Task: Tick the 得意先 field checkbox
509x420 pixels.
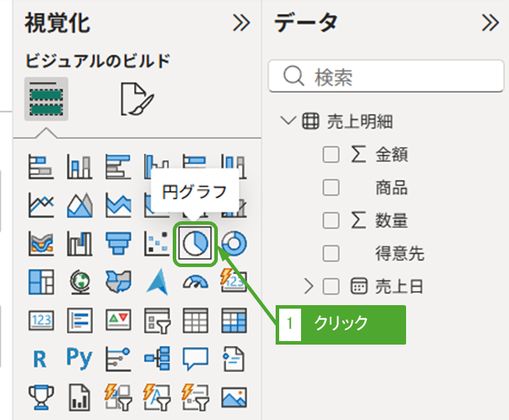Action: (331, 253)
